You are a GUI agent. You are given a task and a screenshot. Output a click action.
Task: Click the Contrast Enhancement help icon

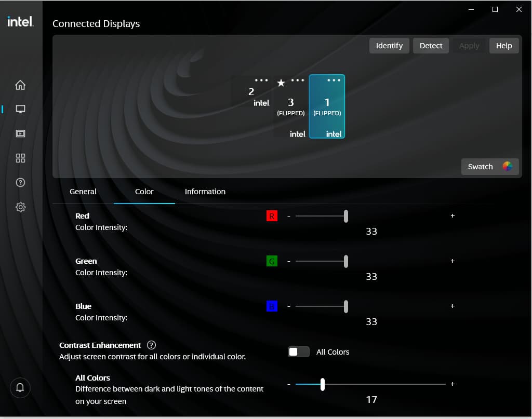[151, 345]
